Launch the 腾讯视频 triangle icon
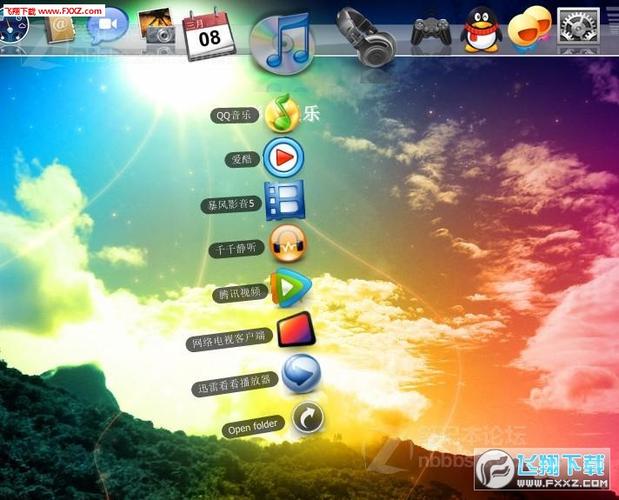This screenshot has width=619, height=500. click(x=291, y=287)
